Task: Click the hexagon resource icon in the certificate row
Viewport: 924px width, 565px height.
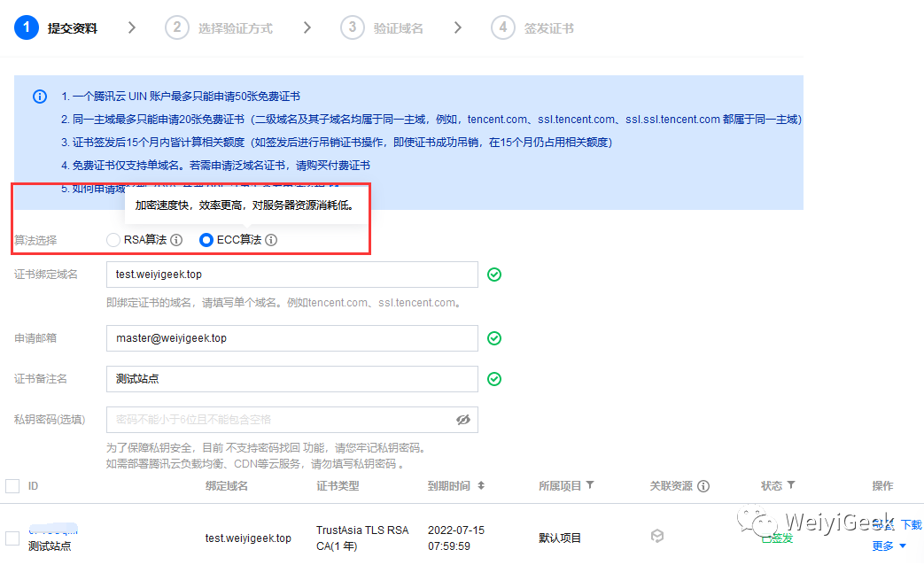Action: click(x=657, y=537)
